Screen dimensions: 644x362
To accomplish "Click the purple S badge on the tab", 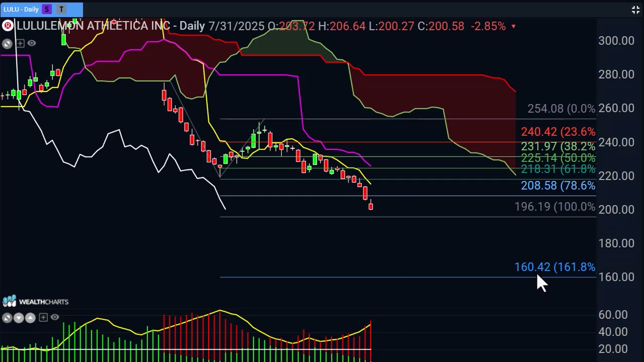I will [47, 9].
